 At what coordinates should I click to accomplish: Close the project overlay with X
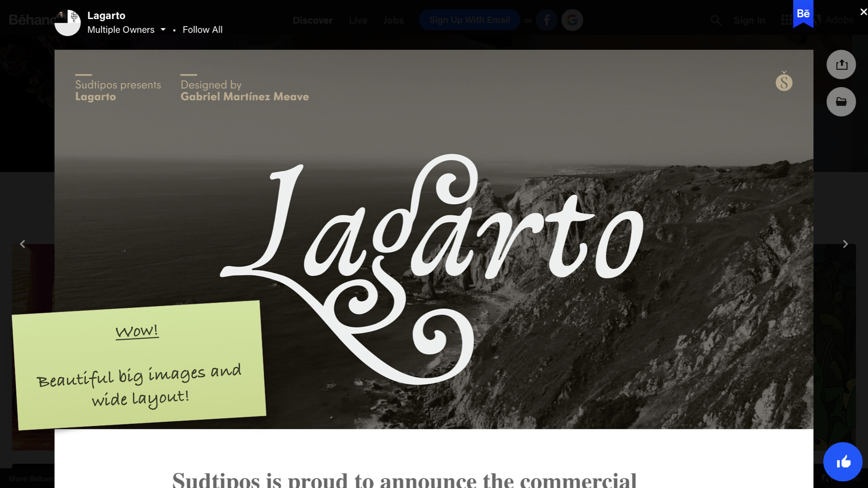[863, 12]
